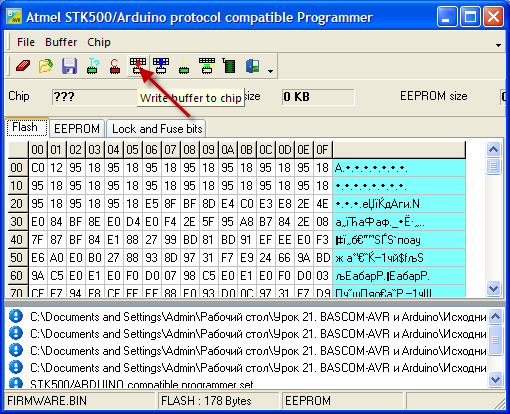Click the log panel scrollbar thumb
Viewport: 510px width, 414px height.
pos(495,340)
